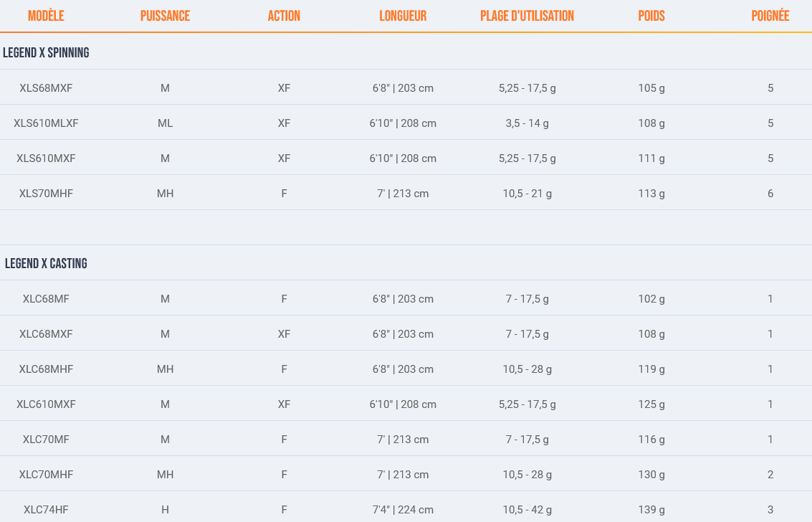Image resolution: width=812 pixels, height=522 pixels.
Task: Click the XLC610MXF model name
Action: [46, 404]
